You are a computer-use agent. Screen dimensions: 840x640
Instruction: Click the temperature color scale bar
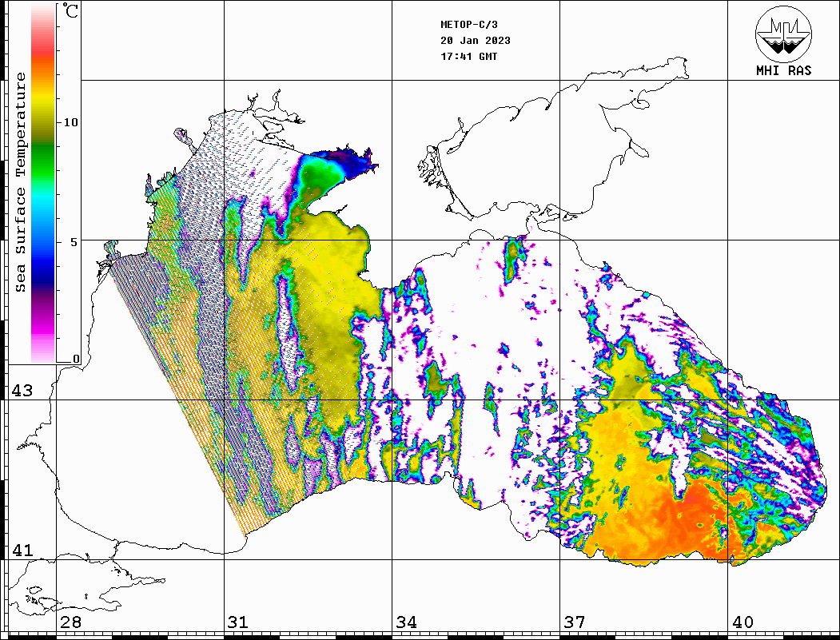tap(43, 183)
